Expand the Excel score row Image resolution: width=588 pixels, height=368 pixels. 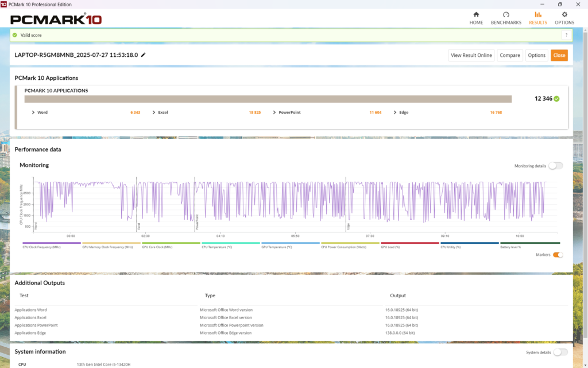153,113
